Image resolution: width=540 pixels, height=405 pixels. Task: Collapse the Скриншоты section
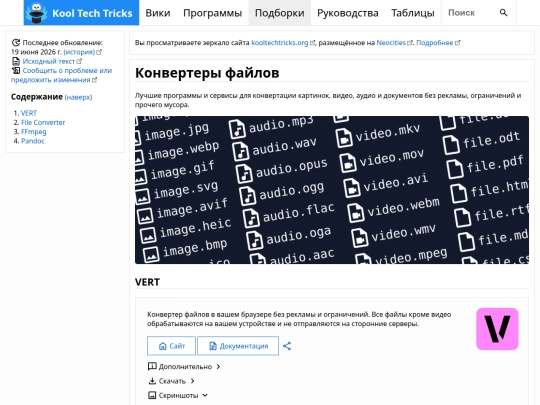pos(178,395)
